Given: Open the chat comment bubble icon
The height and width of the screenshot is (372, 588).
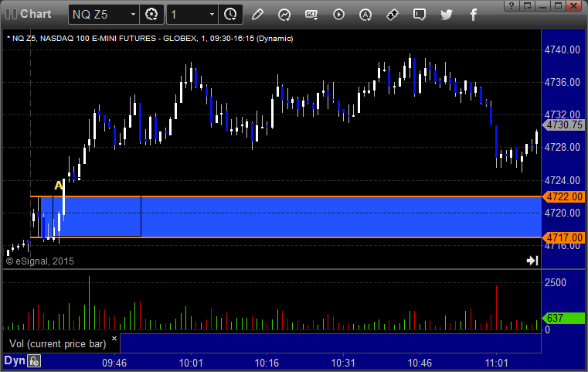Looking at the screenshot, I should pos(420,15).
